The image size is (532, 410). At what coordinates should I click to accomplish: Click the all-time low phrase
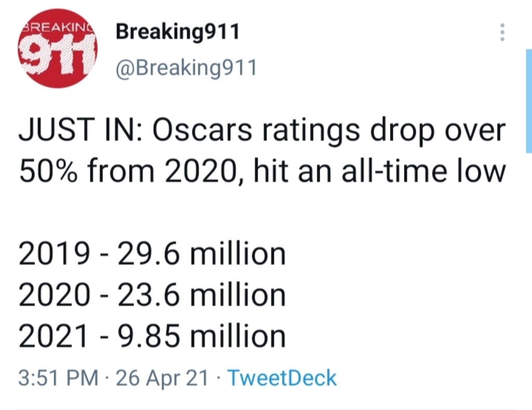424,171
